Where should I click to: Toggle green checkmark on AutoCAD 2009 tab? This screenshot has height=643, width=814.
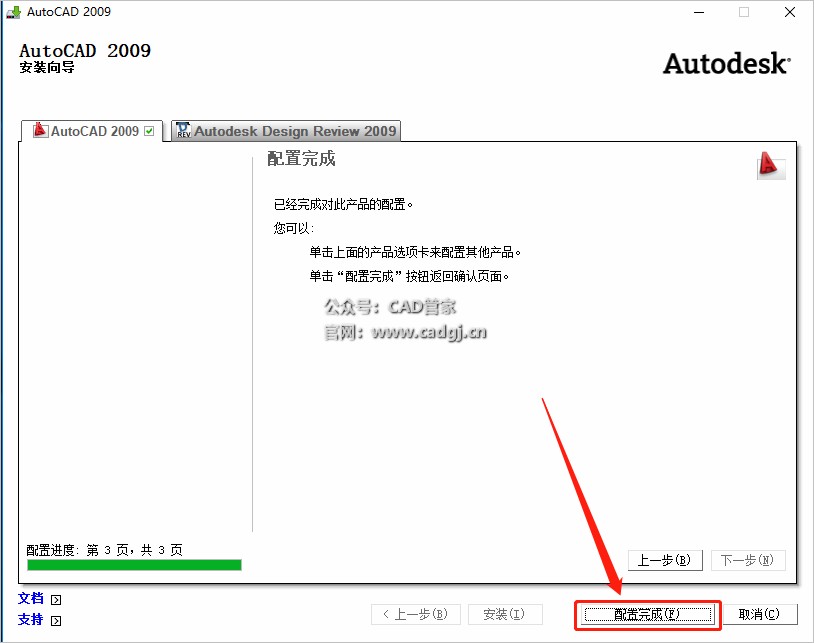150,131
